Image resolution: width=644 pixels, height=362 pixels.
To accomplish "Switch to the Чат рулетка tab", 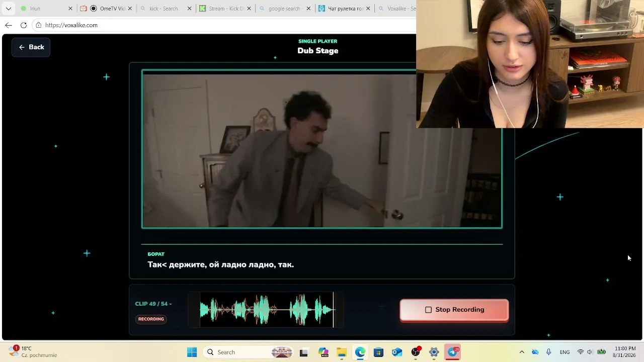I will click(344, 9).
